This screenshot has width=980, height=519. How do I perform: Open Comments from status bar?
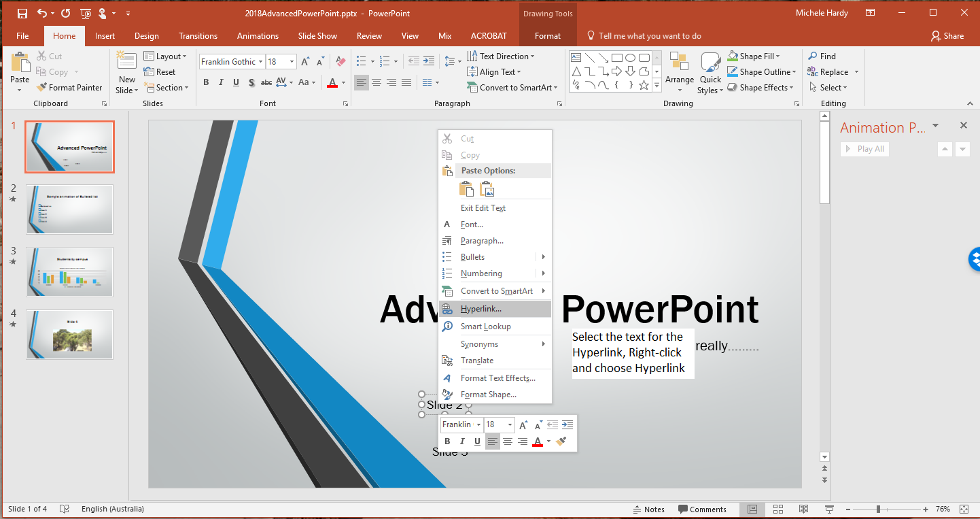pos(702,509)
